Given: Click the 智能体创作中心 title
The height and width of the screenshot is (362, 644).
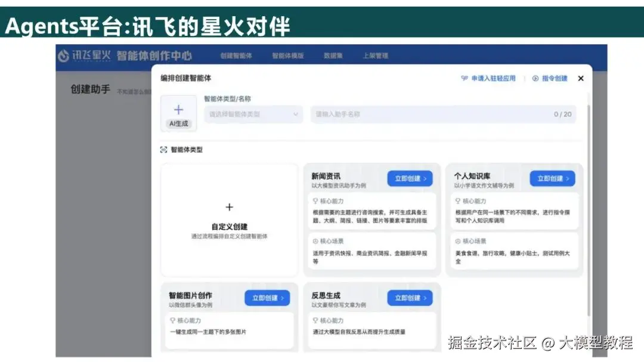Looking at the screenshot, I should tap(154, 55).
